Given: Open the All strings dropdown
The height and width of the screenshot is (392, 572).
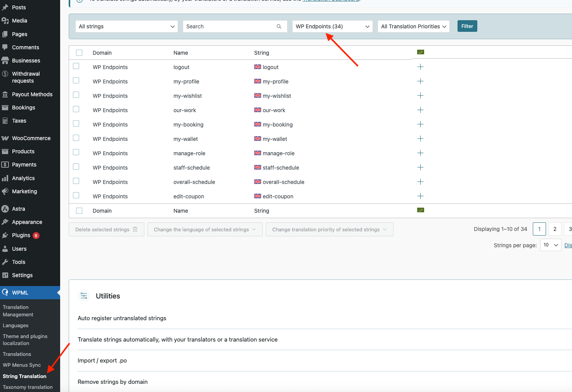Looking at the screenshot, I should [x=127, y=26].
